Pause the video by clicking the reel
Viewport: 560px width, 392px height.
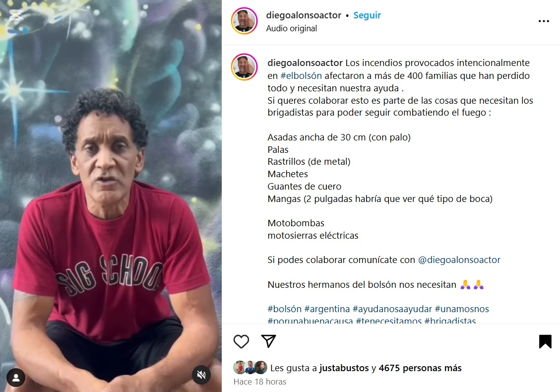(x=111, y=196)
